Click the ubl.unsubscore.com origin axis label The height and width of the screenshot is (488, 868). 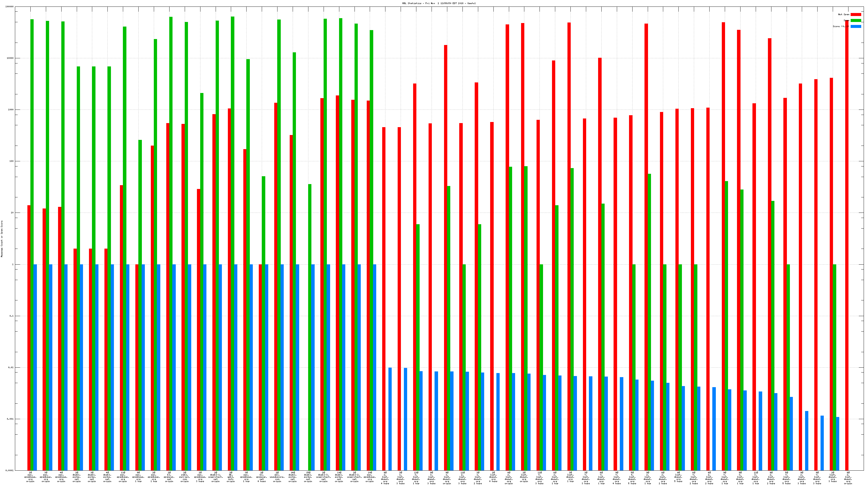pos(277,477)
